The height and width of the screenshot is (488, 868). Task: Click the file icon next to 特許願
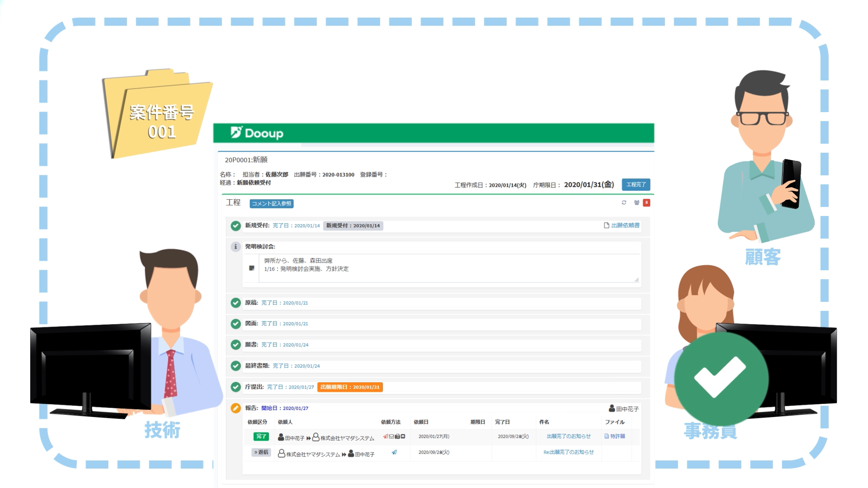pos(607,436)
